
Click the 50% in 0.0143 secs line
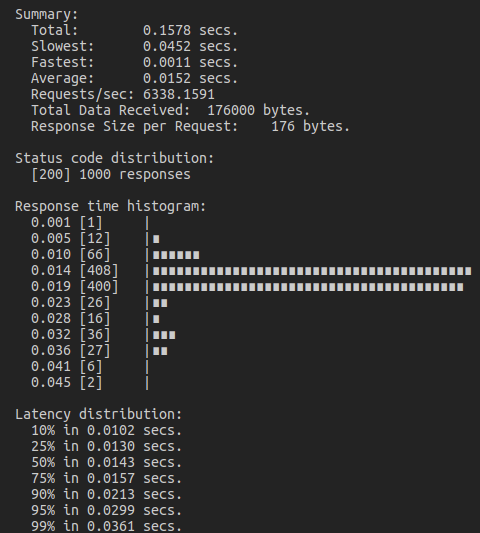click(x=107, y=462)
